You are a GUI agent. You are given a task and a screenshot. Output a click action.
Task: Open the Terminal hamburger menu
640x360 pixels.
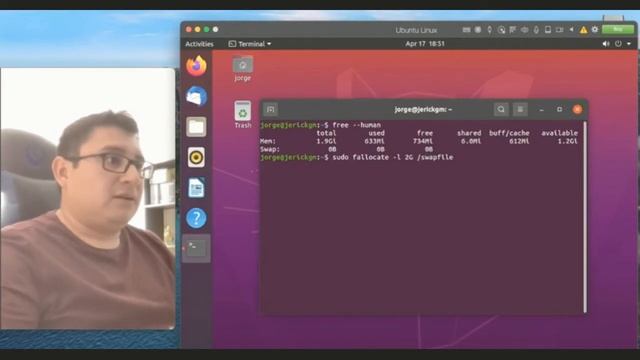[x=520, y=109]
